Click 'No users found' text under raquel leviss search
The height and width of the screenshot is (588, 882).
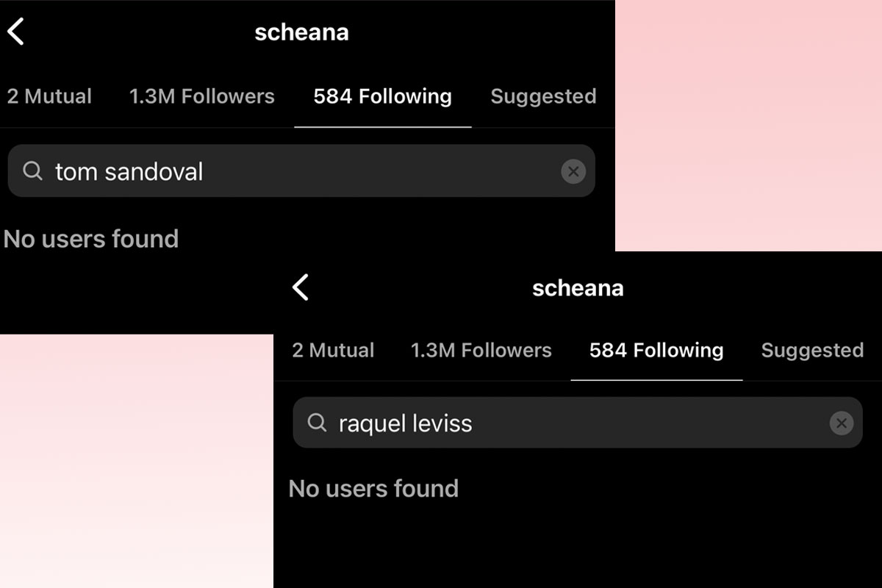pos(373,489)
